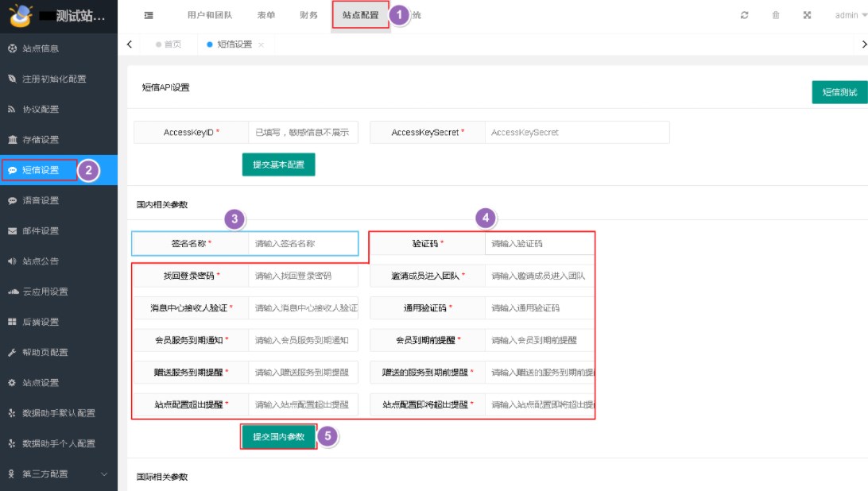
Task: Open 站点公告 sidebar item
Action: coord(40,261)
